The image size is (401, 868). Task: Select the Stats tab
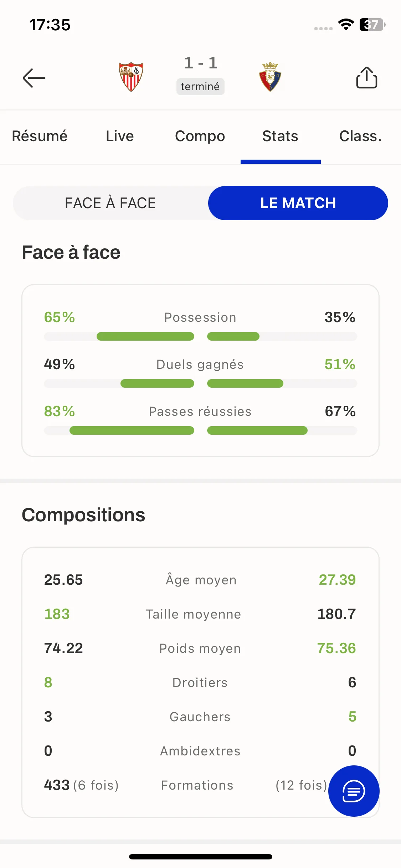pos(281,136)
